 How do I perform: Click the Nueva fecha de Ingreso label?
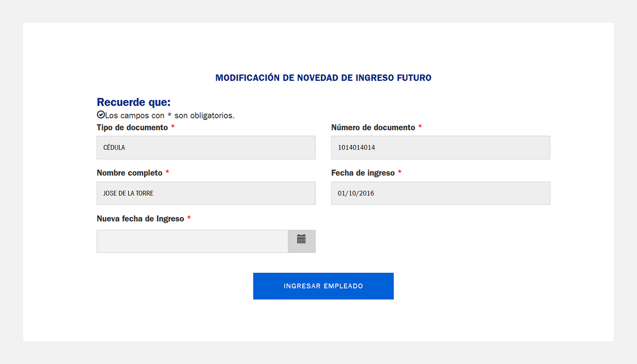(x=141, y=219)
